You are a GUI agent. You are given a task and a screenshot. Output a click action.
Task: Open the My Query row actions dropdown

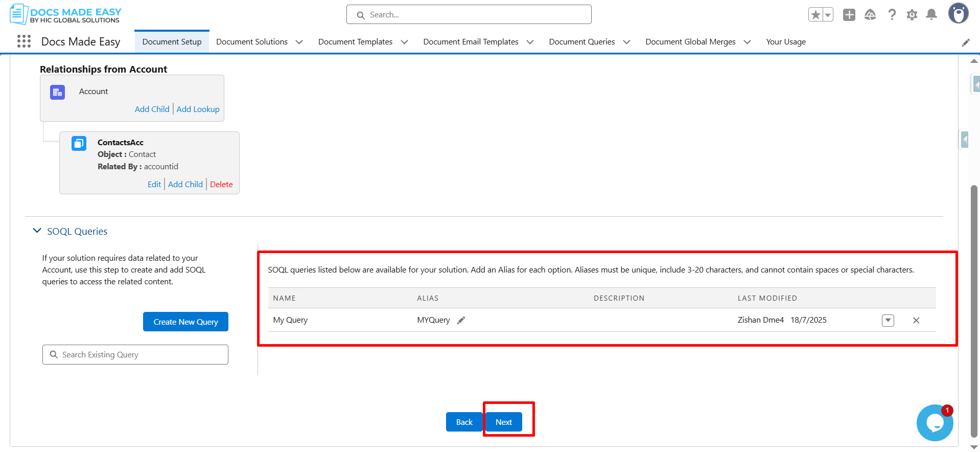tap(888, 320)
